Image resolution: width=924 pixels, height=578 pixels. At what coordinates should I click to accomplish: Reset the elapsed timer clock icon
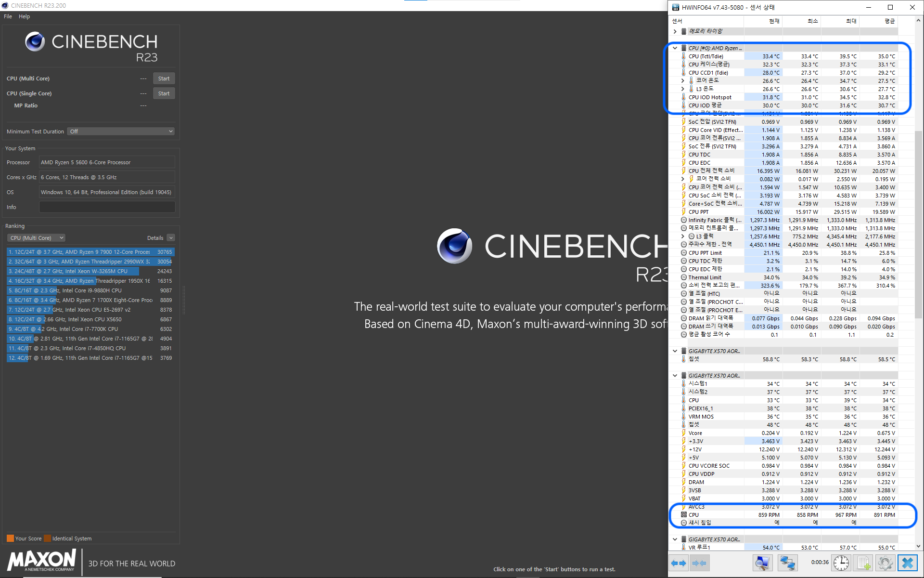click(x=841, y=563)
